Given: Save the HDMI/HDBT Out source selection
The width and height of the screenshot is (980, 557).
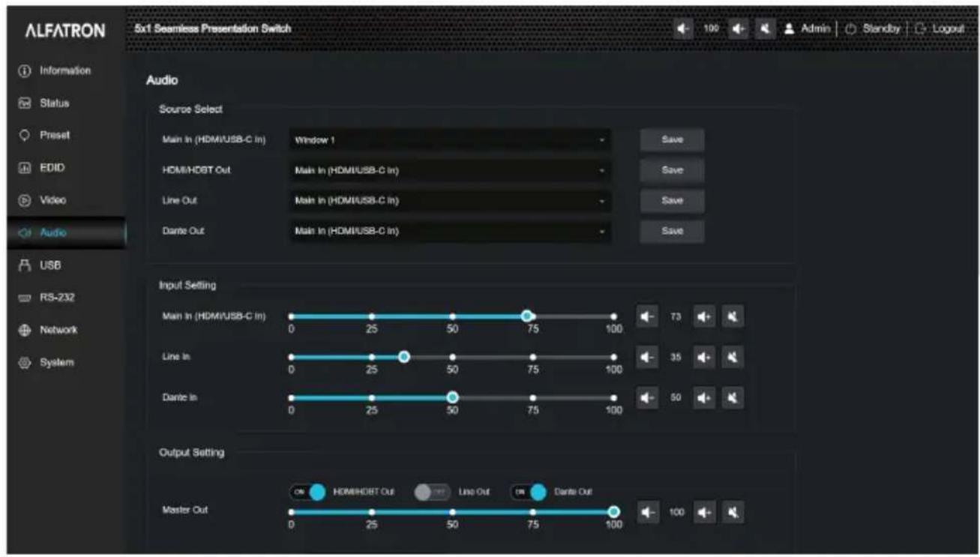Looking at the screenshot, I should coord(672,170).
